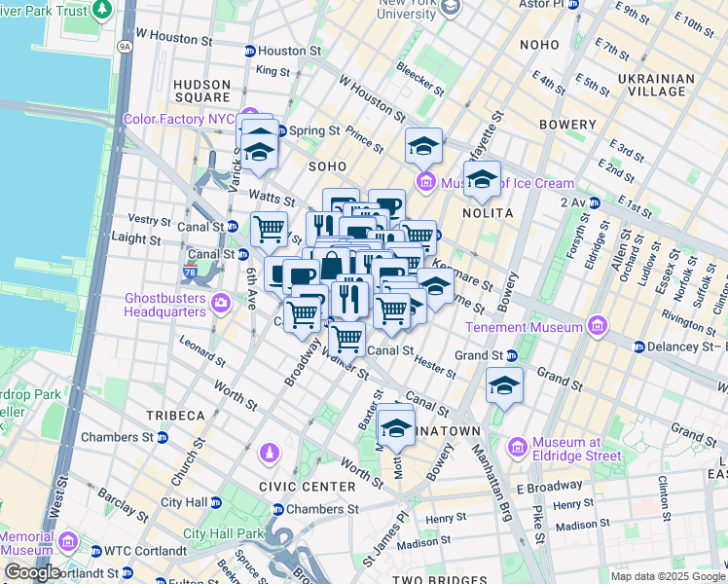728x584 pixels.
Task: Select the shopping cart marker near Watts St
Action: point(269,231)
